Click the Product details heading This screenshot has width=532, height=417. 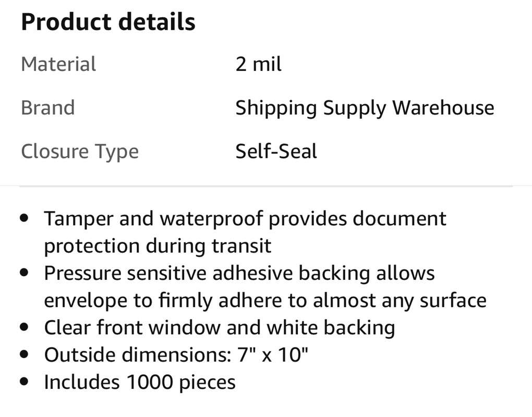tap(108, 22)
